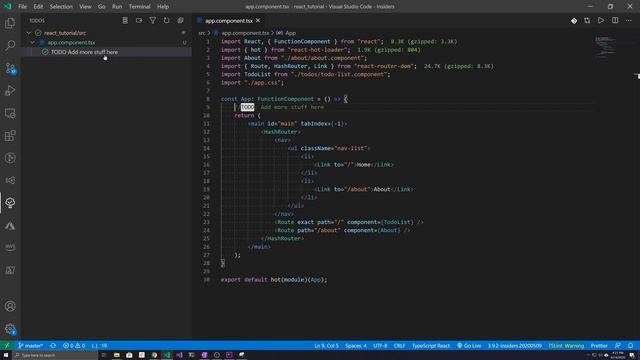Open remote window indicator in status bar

pos(7,346)
